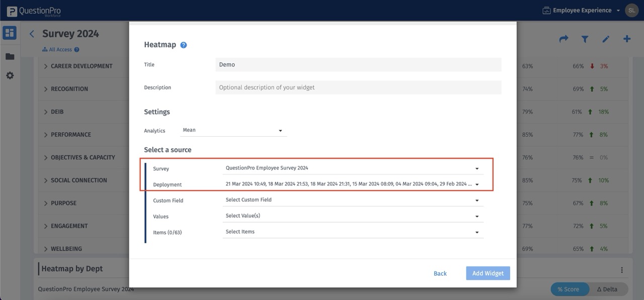Click the Heatmap help question mark icon

click(182, 44)
